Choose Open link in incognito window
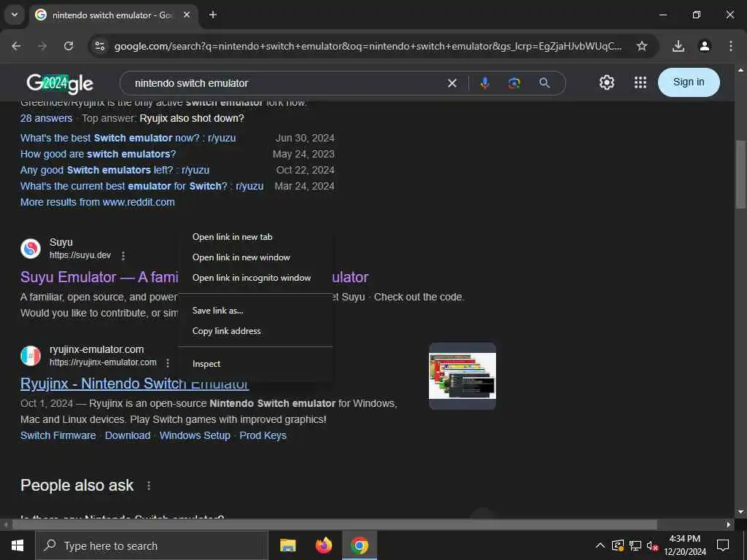 tap(255, 278)
